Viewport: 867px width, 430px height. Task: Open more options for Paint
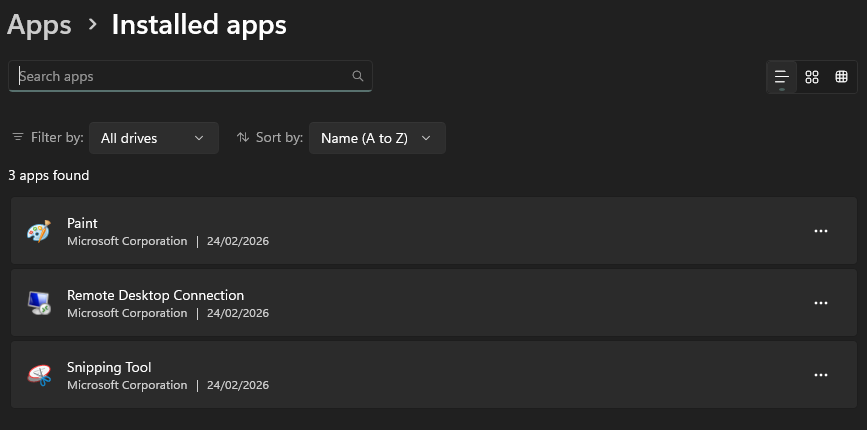(821, 231)
